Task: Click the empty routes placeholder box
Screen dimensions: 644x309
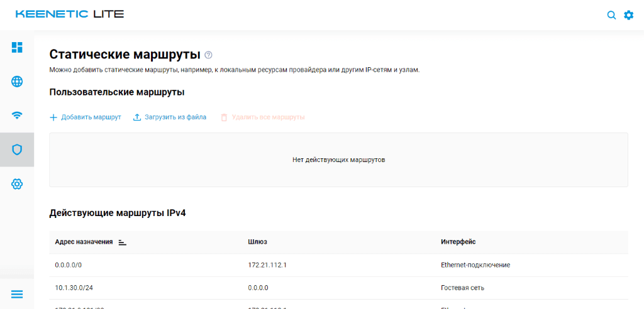Action: click(338, 160)
